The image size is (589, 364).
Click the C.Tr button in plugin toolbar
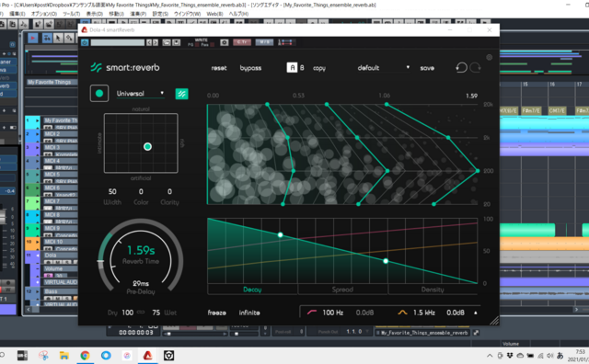click(x=242, y=42)
